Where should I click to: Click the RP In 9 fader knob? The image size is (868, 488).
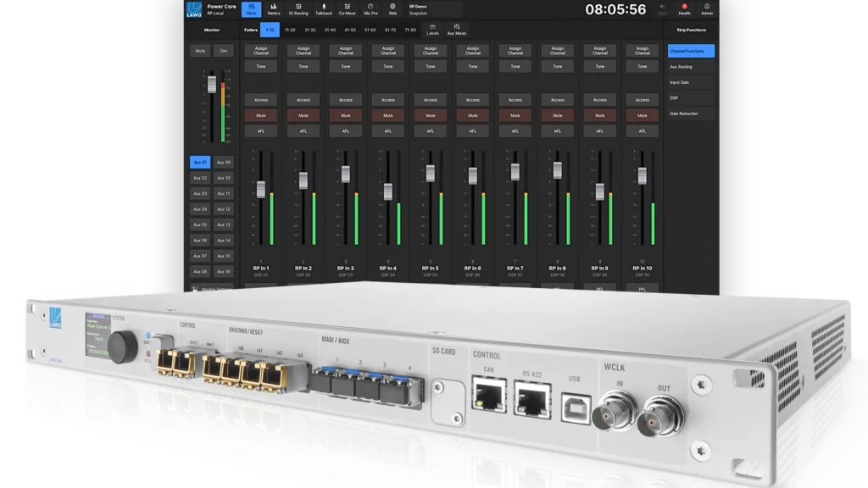point(599,191)
